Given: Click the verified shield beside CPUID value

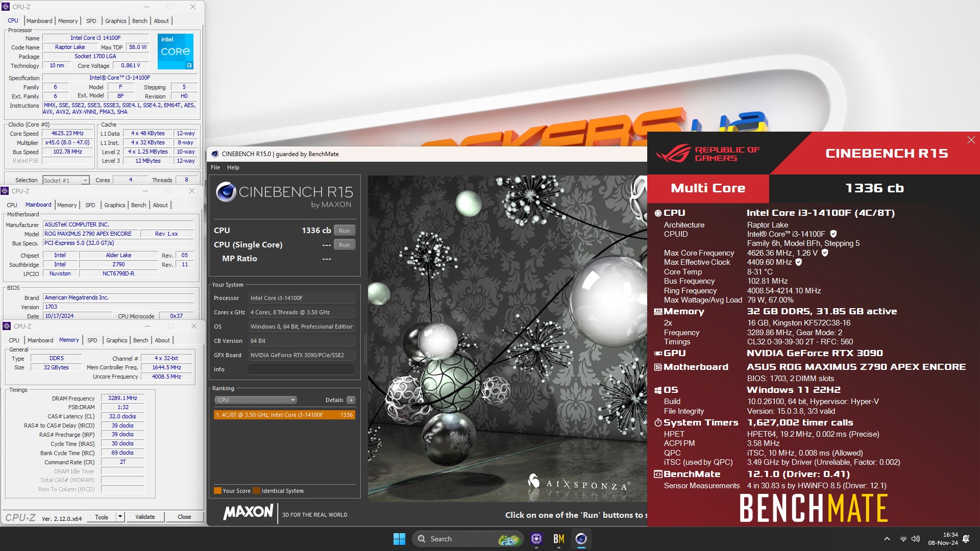Looking at the screenshot, I should (x=834, y=234).
